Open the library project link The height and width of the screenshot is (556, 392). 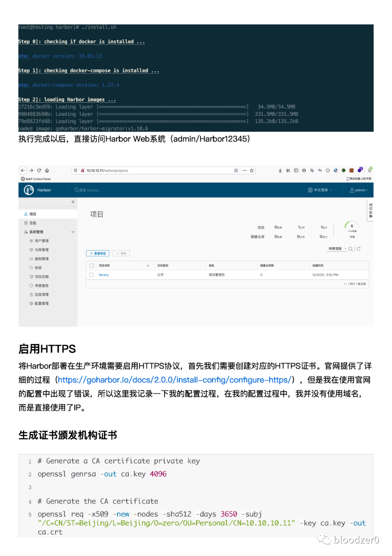point(103,275)
